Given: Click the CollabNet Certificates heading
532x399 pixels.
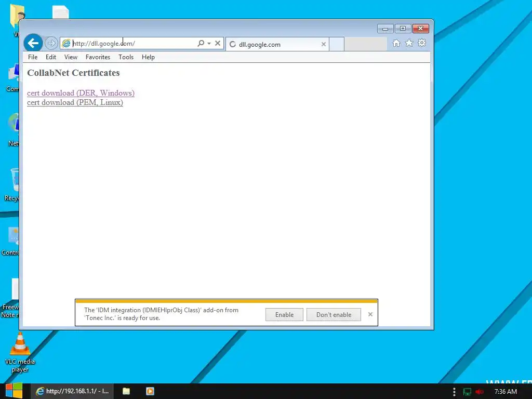Looking at the screenshot, I should tap(73, 73).
